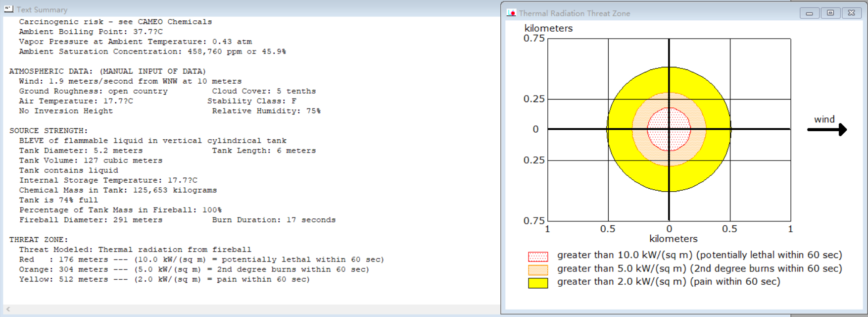Close the Thermal Radiation Threat Zone window
This screenshot has width=868, height=317.
[852, 13]
